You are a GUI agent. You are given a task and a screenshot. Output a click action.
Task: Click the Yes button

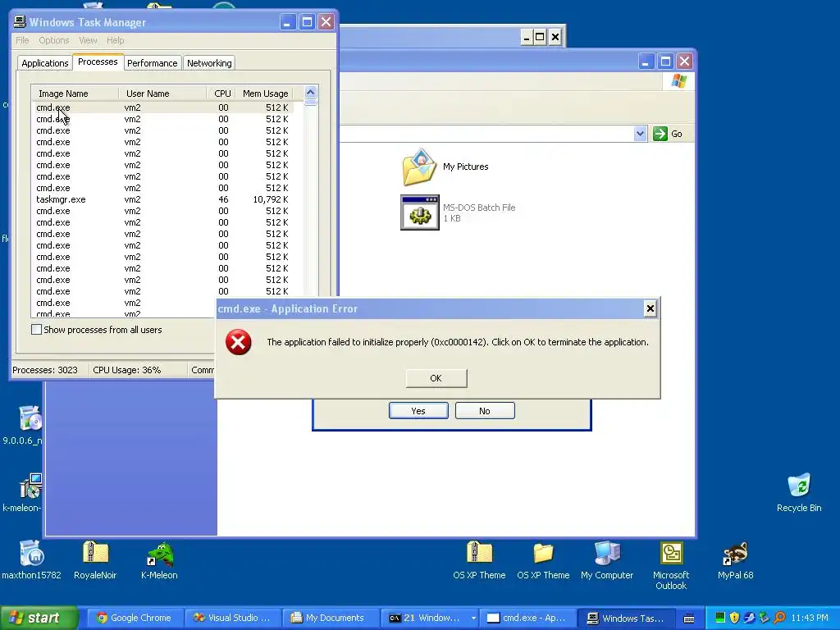(418, 411)
